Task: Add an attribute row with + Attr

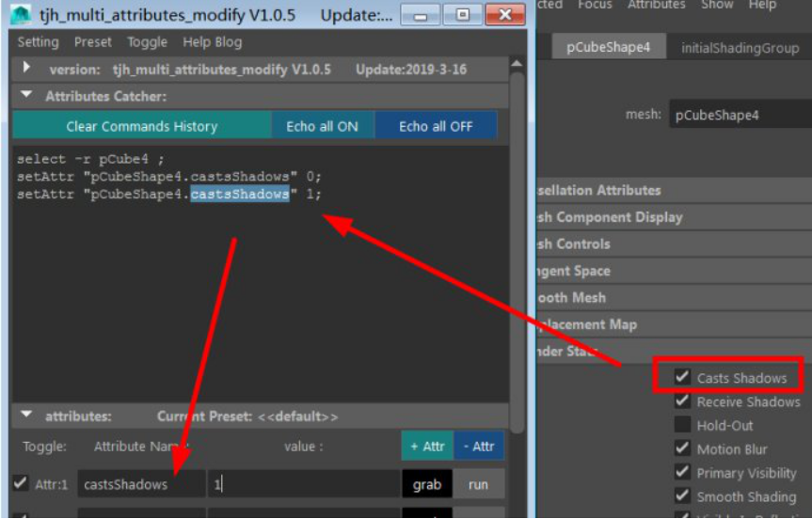Action: pos(427,446)
